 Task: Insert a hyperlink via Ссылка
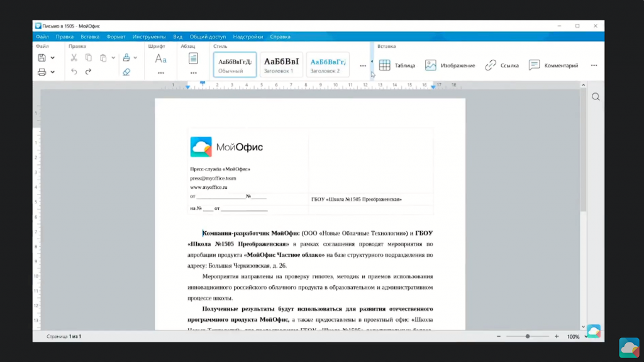tap(502, 65)
